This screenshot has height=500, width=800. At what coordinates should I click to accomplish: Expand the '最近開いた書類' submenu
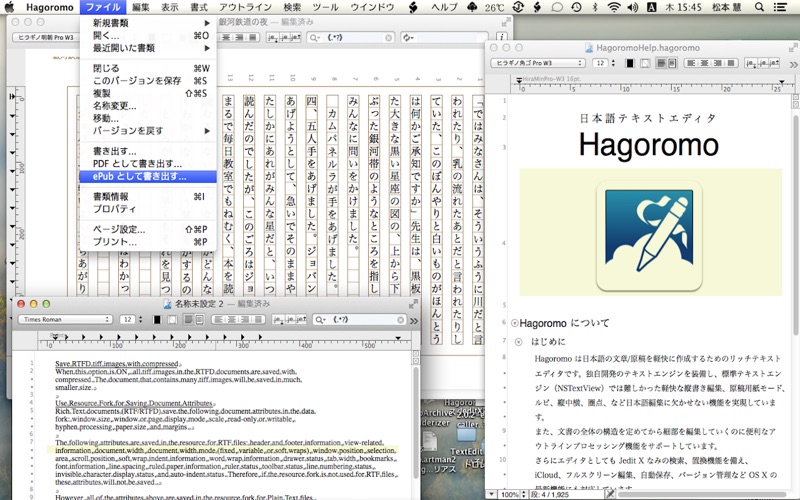148,48
